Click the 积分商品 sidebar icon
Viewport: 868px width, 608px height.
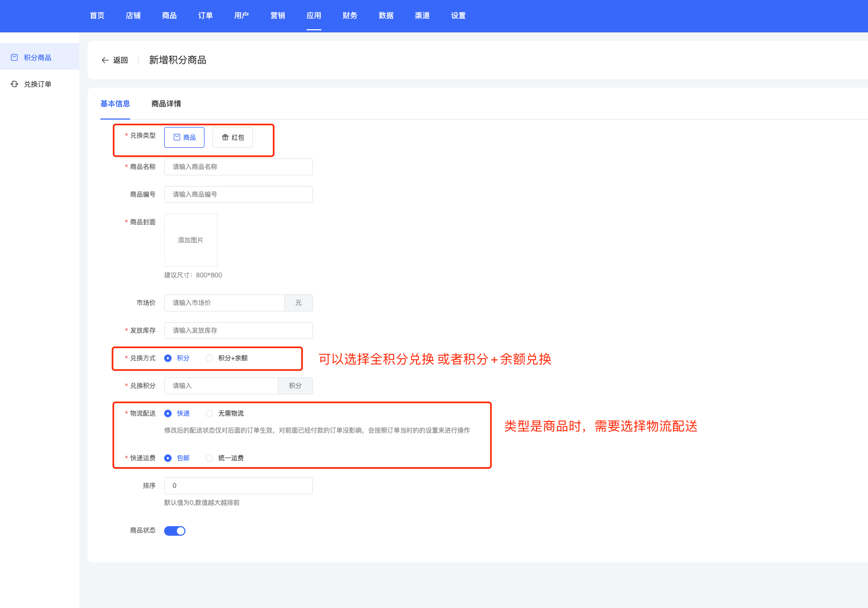click(14, 57)
